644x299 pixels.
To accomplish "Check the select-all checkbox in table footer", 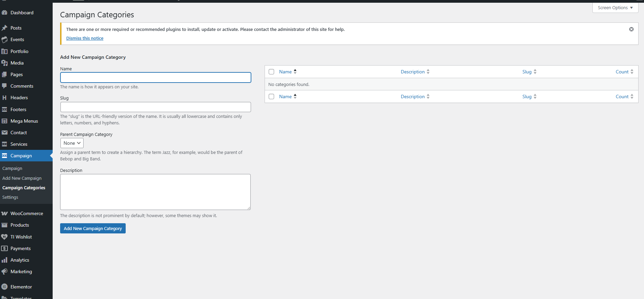I will [x=271, y=96].
